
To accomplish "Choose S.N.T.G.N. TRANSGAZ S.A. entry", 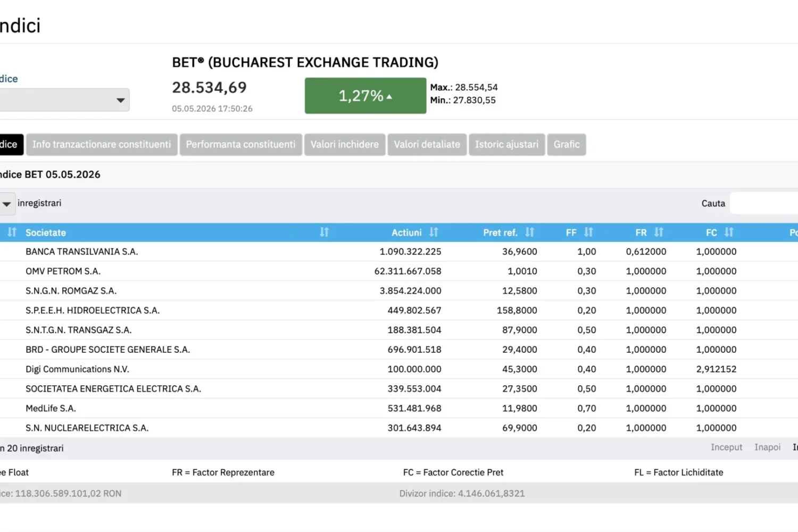I will (x=79, y=330).
